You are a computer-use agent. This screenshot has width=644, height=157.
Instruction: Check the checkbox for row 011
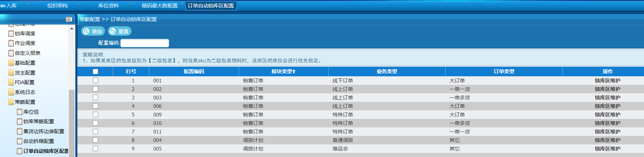click(x=95, y=131)
